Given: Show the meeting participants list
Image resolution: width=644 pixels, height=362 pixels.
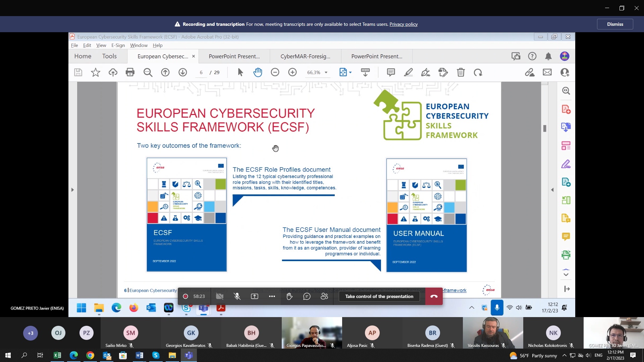Looking at the screenshot, I should pyautogui.click(x=324, y=296).
